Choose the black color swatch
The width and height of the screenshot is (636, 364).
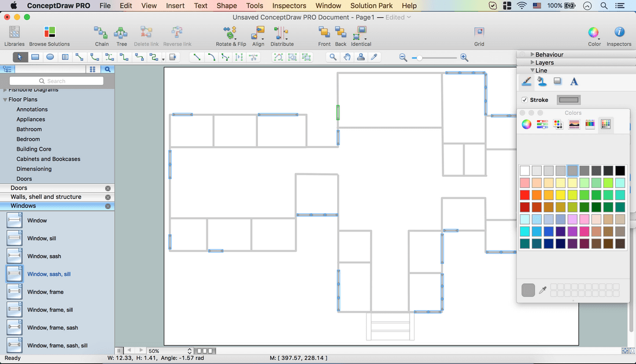tap(620, 170)
